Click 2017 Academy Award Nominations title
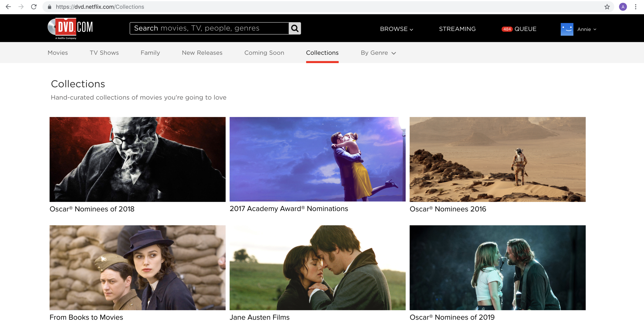 tap(289, 209)
